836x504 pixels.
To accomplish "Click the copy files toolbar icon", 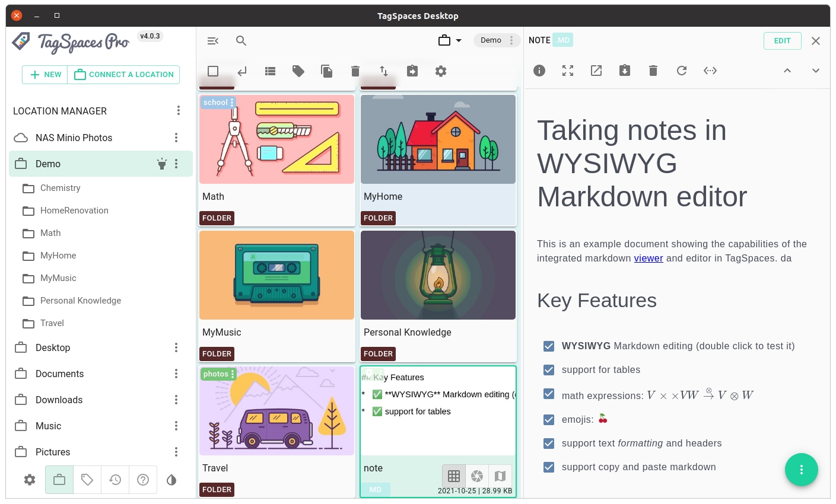I will pos(327,71).
